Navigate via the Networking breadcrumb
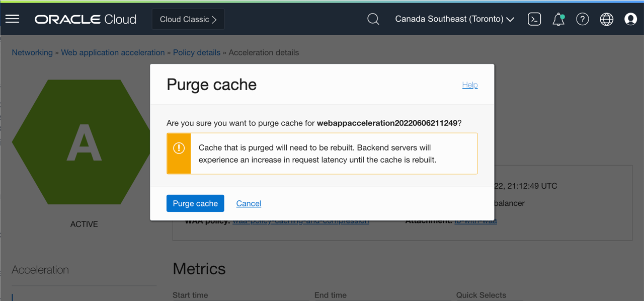Screen dimensions: 644x301 [x=32, y=52]
